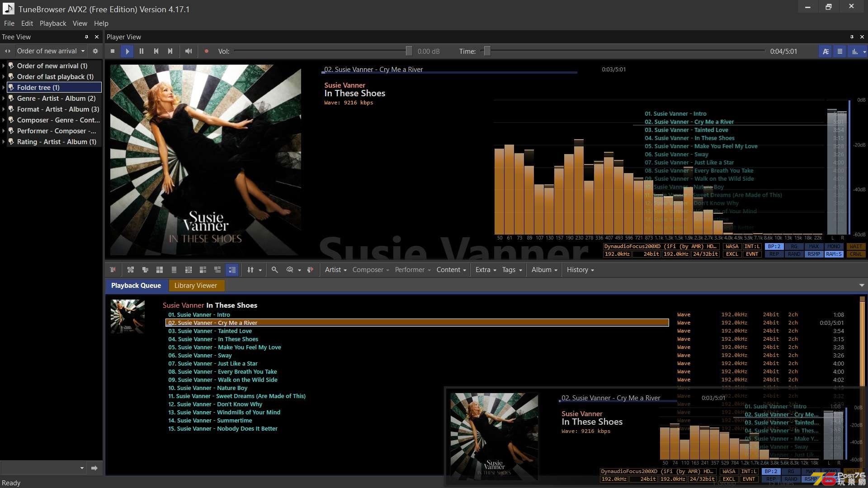Screen dimensions: 868x488
Task: Close the Tree View panel
Action: pyautogui.click(x=97, y=37)
